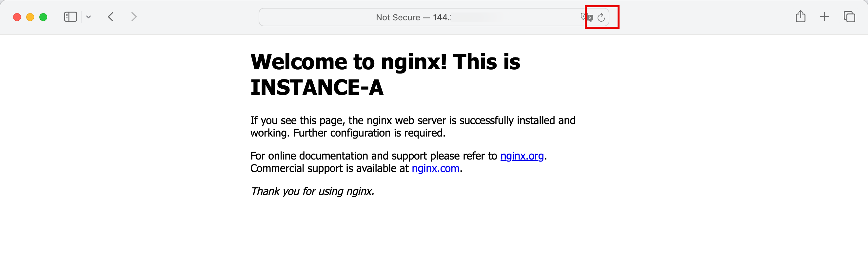Click the "Thank you for using nginx." text
The width and height of the screenshot is (868, 258).
(x=312, y=191)
